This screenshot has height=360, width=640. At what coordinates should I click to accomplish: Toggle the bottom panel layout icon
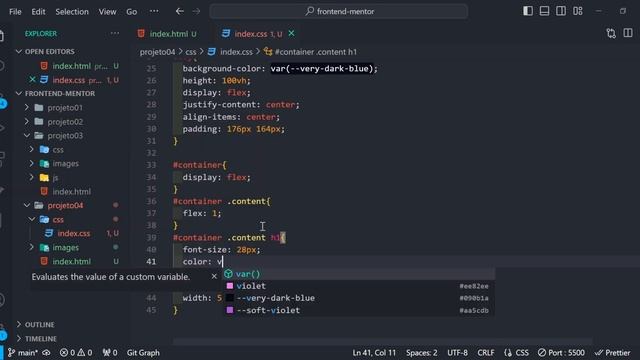pos(544,11)
